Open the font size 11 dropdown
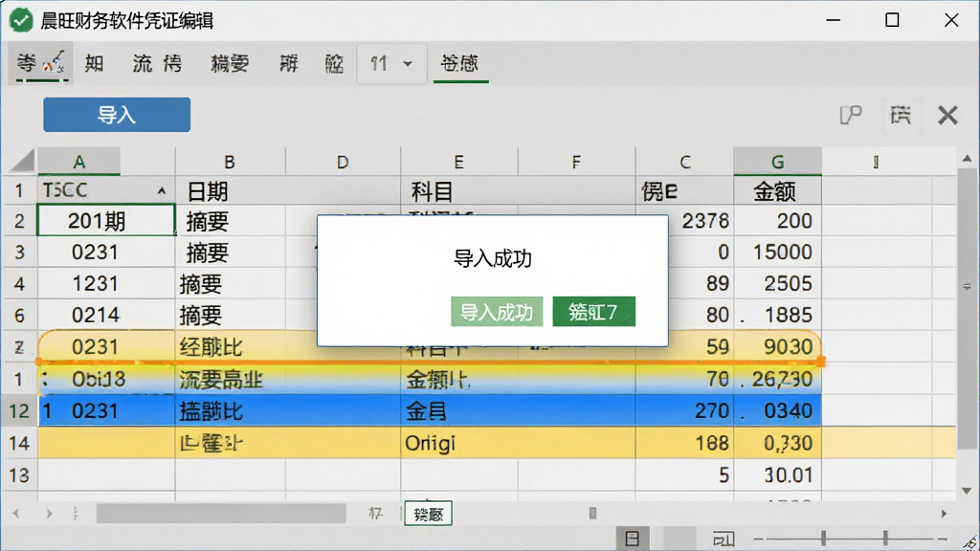 391,64
